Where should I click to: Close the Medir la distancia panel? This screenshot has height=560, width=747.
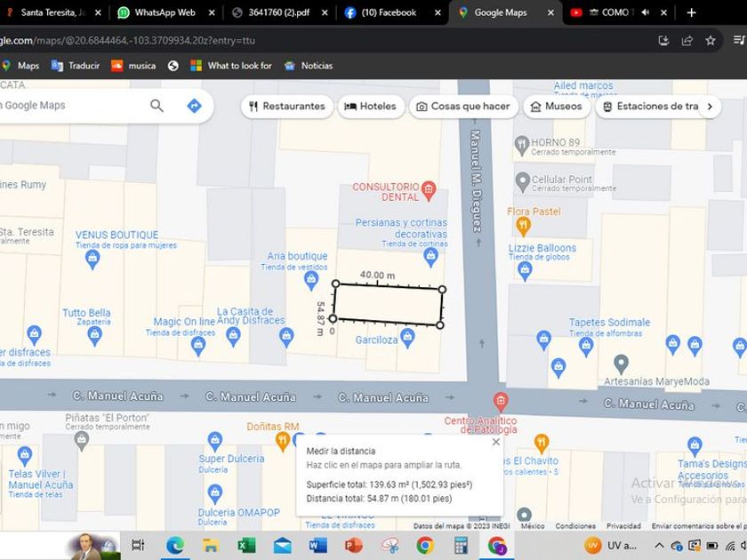(x=496, y=442)
